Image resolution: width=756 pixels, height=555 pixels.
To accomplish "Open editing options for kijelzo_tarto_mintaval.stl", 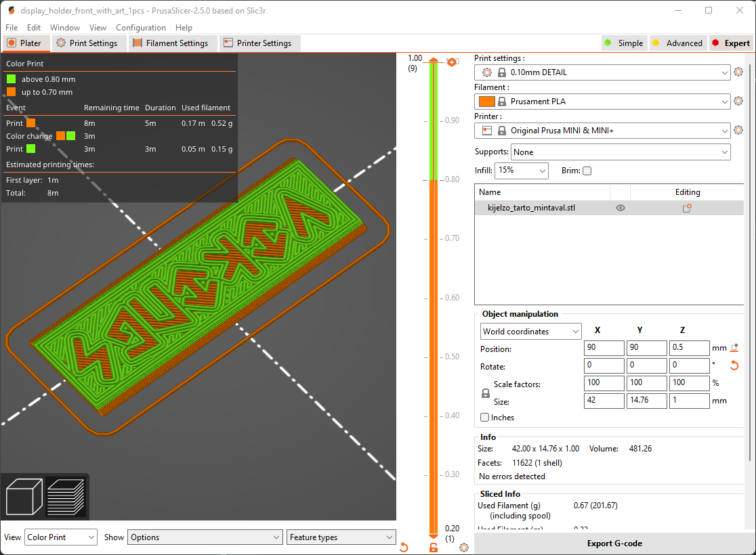I will click(687, 208).
